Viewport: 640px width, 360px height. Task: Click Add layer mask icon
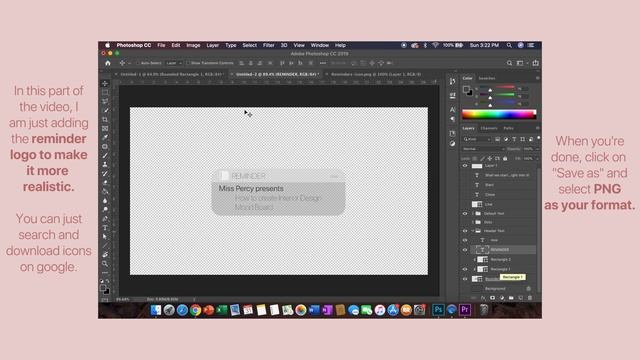coord(492,298)
